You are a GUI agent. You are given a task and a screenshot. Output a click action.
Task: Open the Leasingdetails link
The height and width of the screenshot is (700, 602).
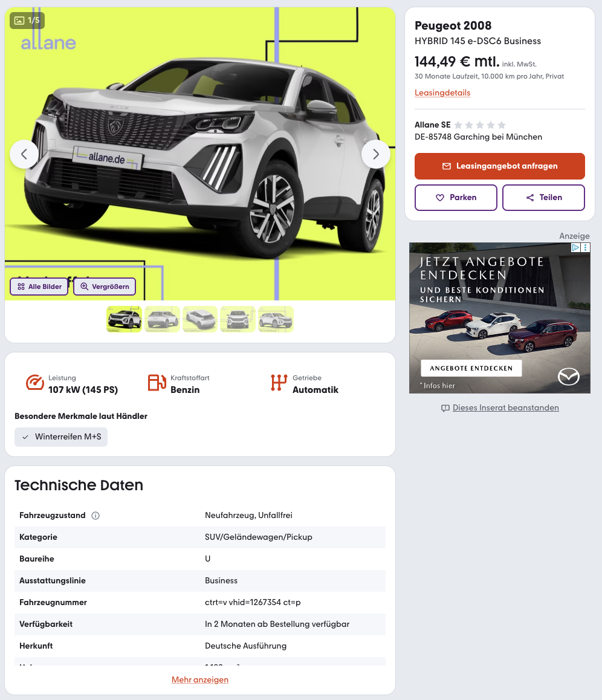click(x=442, y=93)
